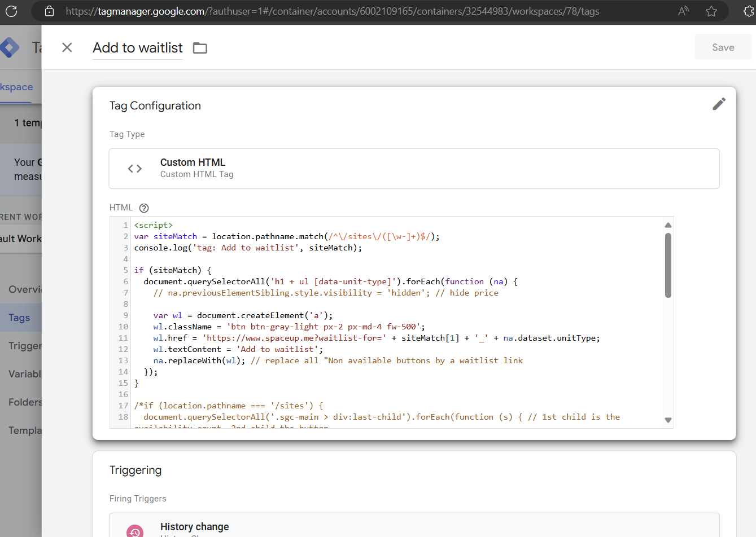
Task: Click the Firing Triggers label
Action: [138, 499]
